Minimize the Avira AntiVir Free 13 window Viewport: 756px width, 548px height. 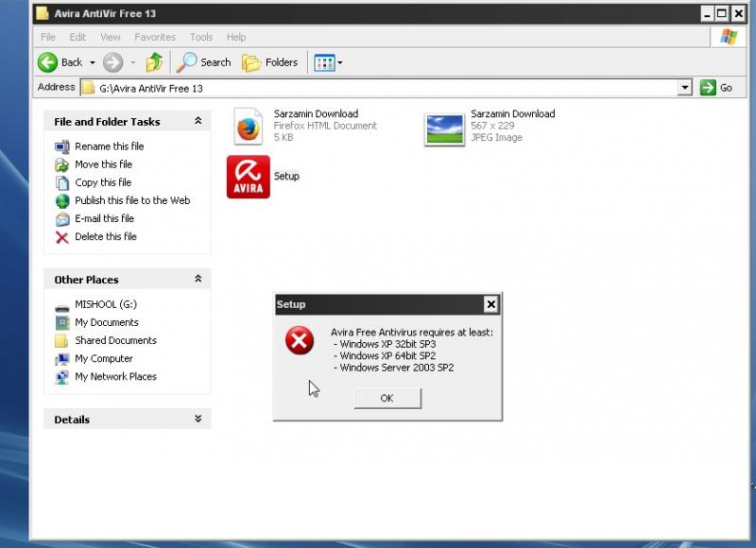click(707, 13)
